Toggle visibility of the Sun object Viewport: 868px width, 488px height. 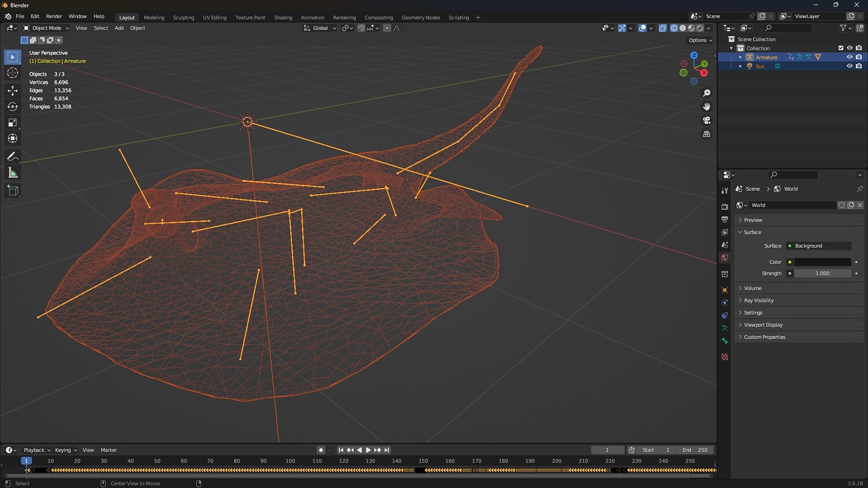849,66
